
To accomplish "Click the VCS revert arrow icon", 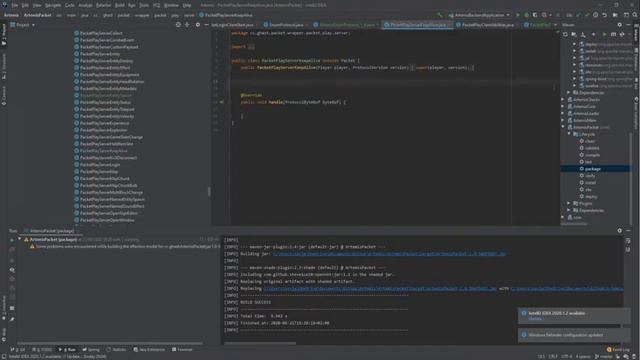I will 604,15.
